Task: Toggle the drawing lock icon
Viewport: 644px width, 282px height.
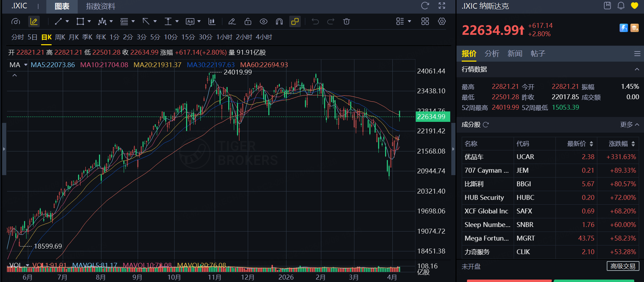Action: coord(248,22)
